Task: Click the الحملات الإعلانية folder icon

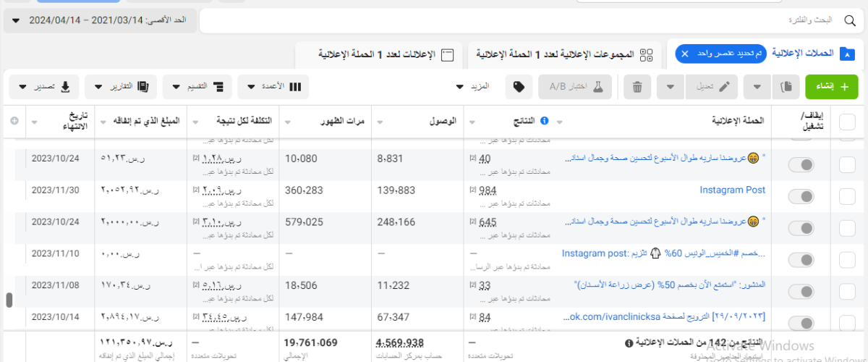Action: pos(846,54)
